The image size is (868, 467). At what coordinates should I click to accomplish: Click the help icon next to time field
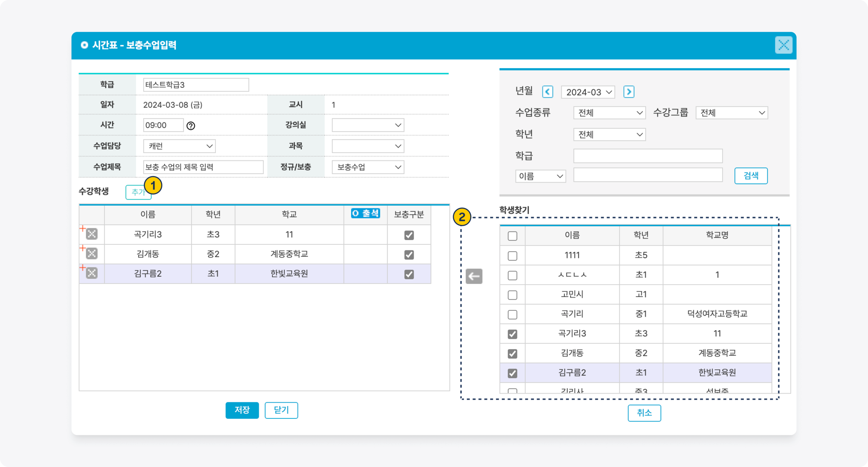[x=191, y=126]
